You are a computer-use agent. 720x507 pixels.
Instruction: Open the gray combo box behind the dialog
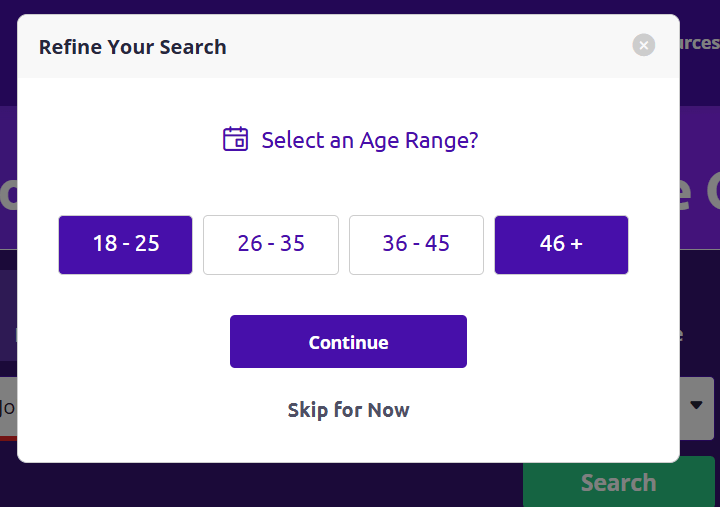(x=697, y=408)
